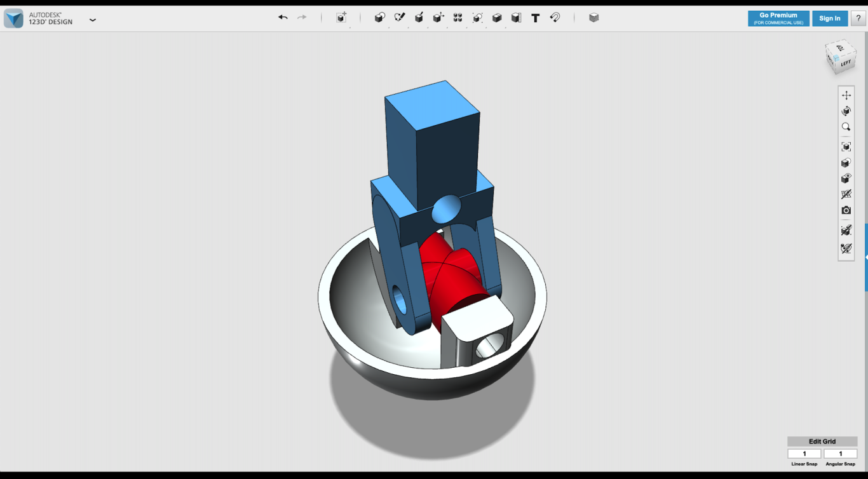The width and height of the screenshot is (868, 479).
Task: Toggle the Snap magnet tool
Action: pyautogui.click(x=555, y=18)
